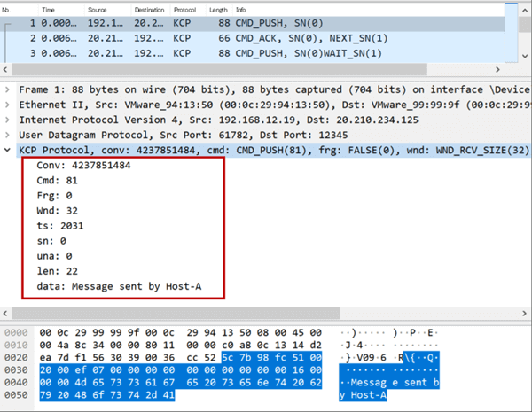
Task: Click ASCII text 'y Host-A' in bytes pane
Action: tap(363, 395)
